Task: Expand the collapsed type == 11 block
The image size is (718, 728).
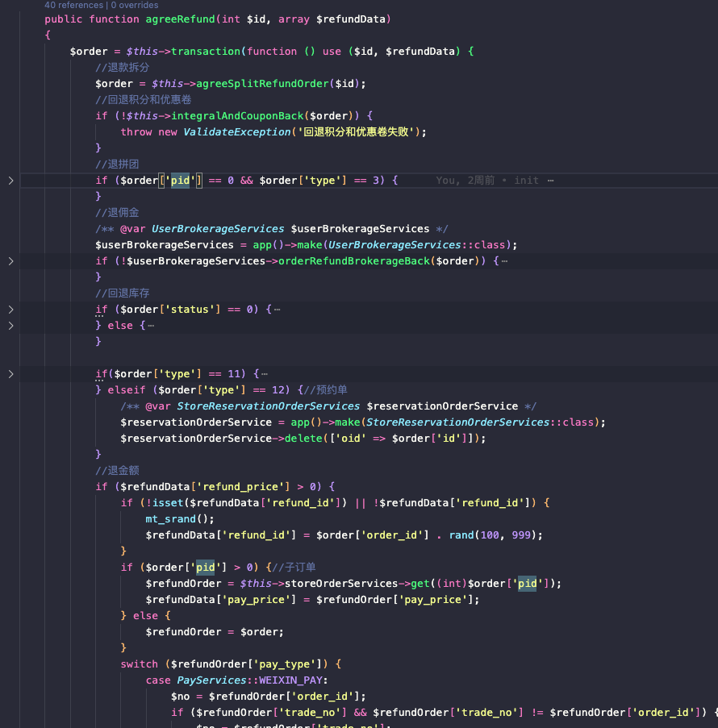Action: pos(10,374)
